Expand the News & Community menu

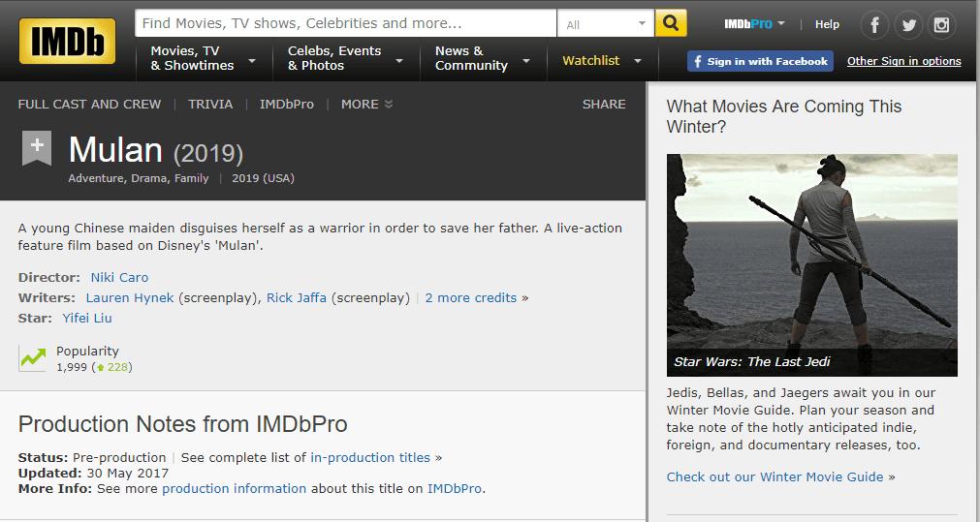coord(483,61)
